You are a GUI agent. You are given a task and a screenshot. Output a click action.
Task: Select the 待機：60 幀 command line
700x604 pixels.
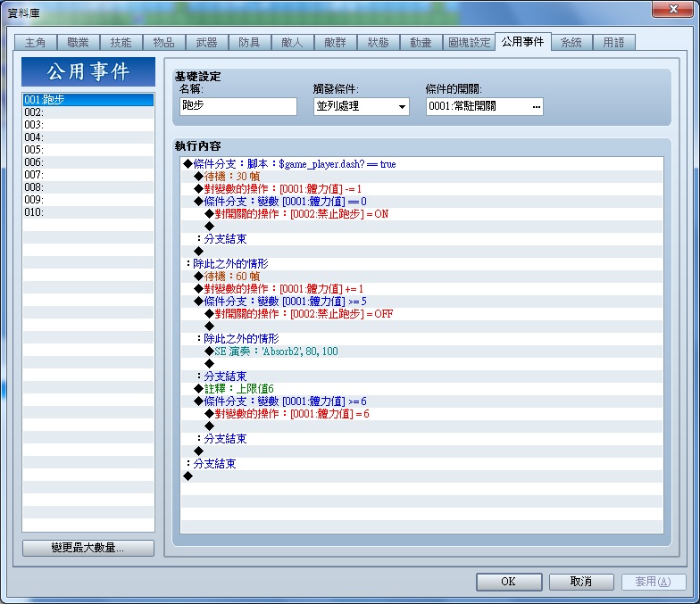(x=421, y=277)
